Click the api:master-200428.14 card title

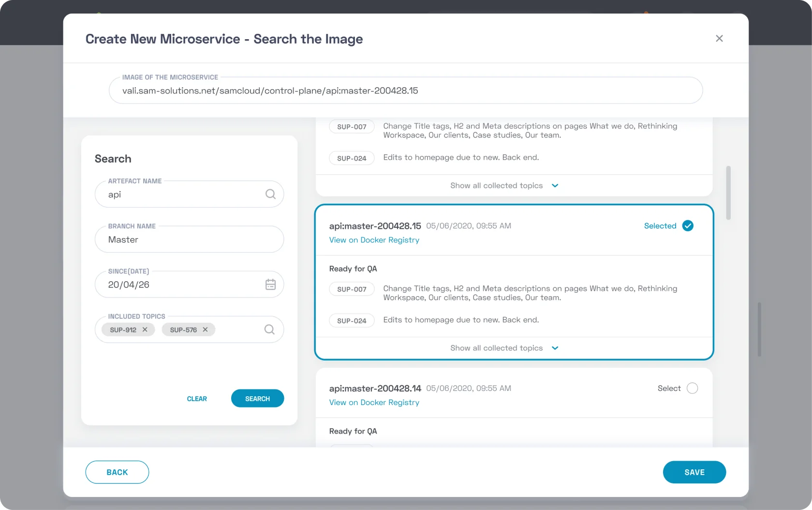click(375, 389)
